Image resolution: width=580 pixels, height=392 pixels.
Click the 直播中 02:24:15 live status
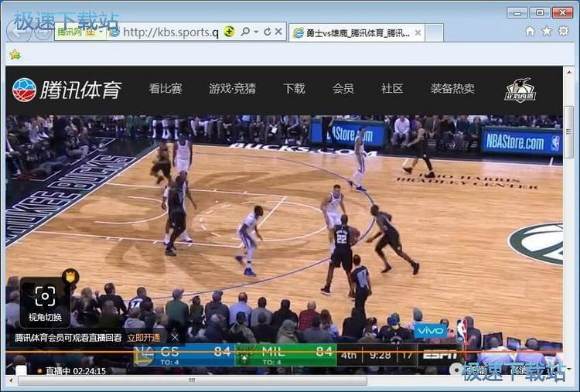pos(72,370)
